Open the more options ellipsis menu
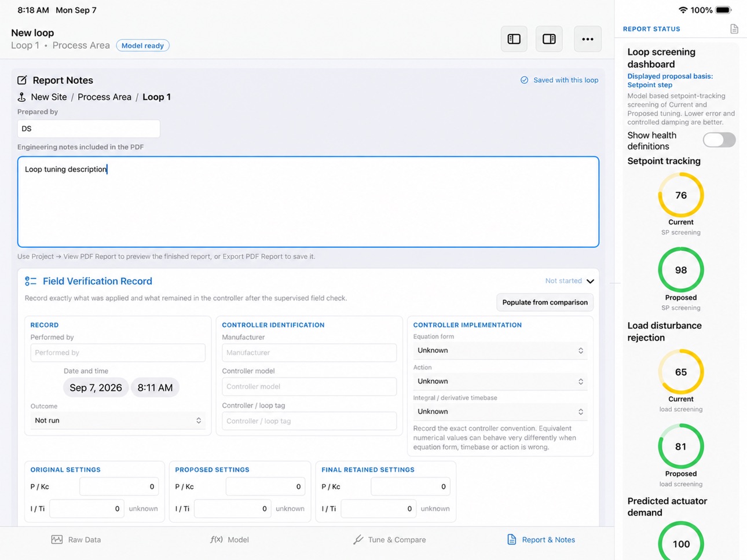Screen dimensions: 747x560 pyautogui.click(x=588, y=39)
